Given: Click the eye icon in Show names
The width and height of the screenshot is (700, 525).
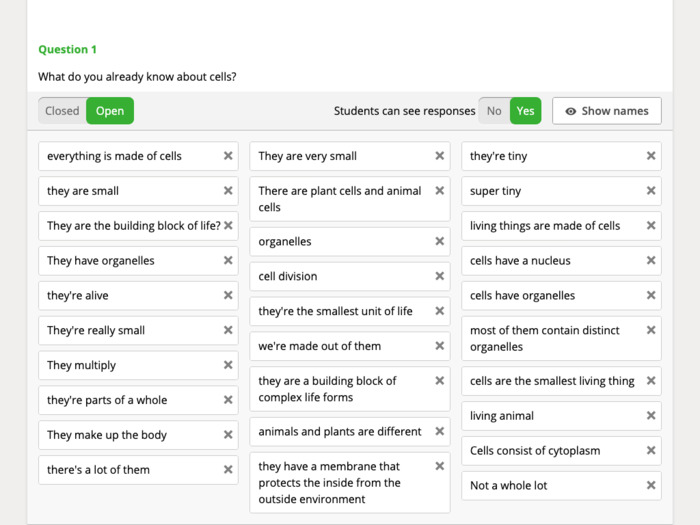Looking at the screenshot, I should coord(571,111).
